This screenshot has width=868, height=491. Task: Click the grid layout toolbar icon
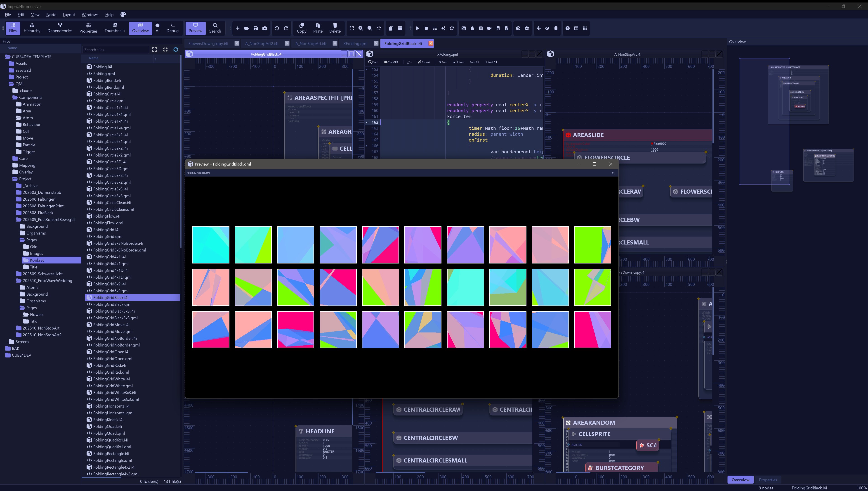(x=585, y=28)
